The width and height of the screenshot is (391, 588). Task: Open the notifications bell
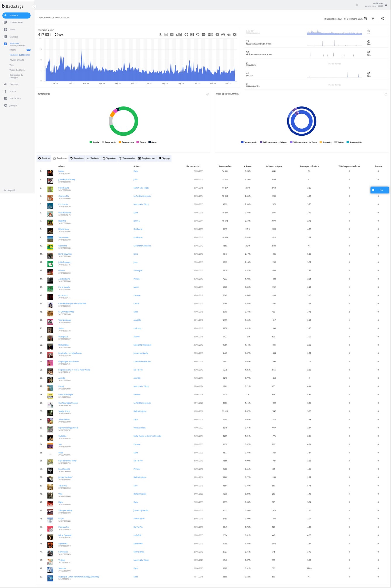click(357, 5)
